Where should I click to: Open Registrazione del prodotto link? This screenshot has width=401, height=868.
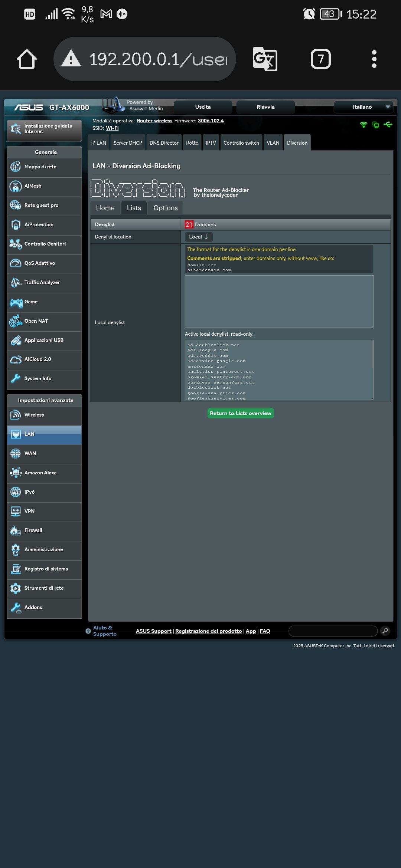coord(209,631)
